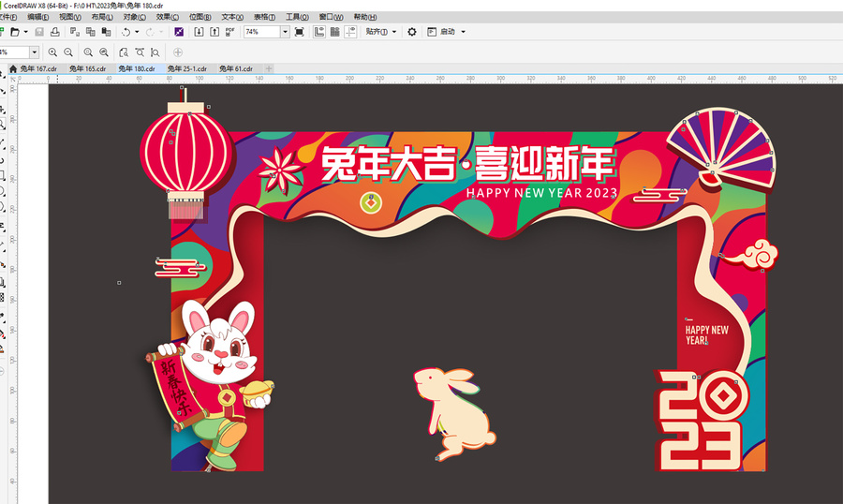Switch to the 兔年 165.cdr tab
Image resolution: width=843 pixels, height=504 pixels.
pyautogui.click(x=88, y=68)
